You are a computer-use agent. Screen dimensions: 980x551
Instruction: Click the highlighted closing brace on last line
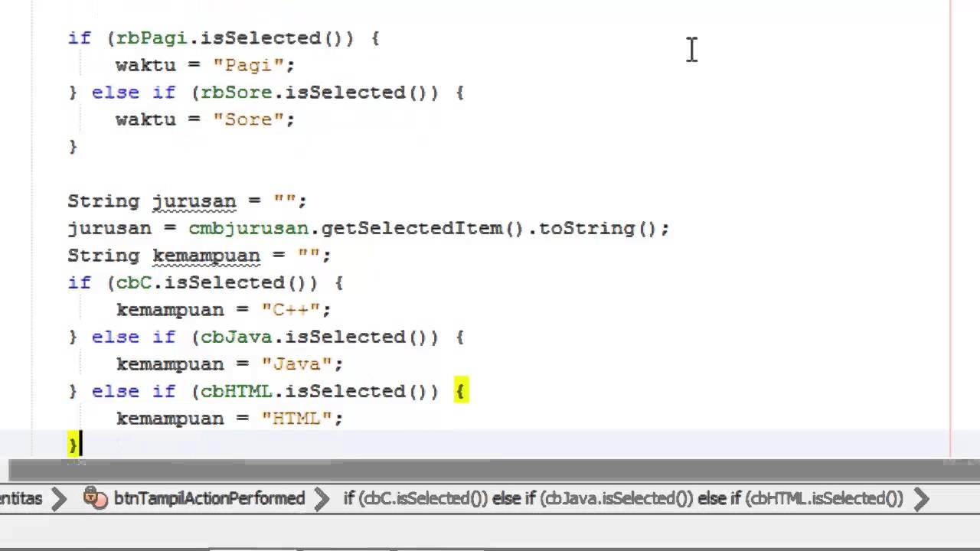pyautogui.click(x=73, y=445)
